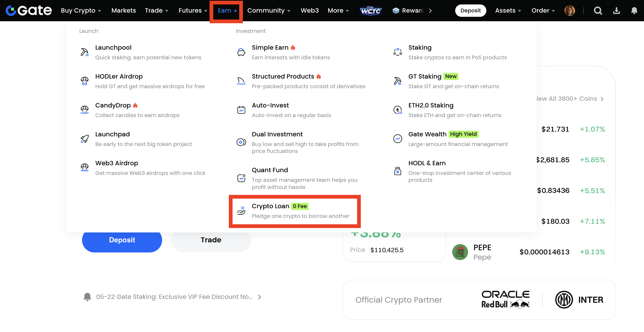Click the search magnifier icon
644x332 pixels.
pyautogui.click(x=598, y=10)
